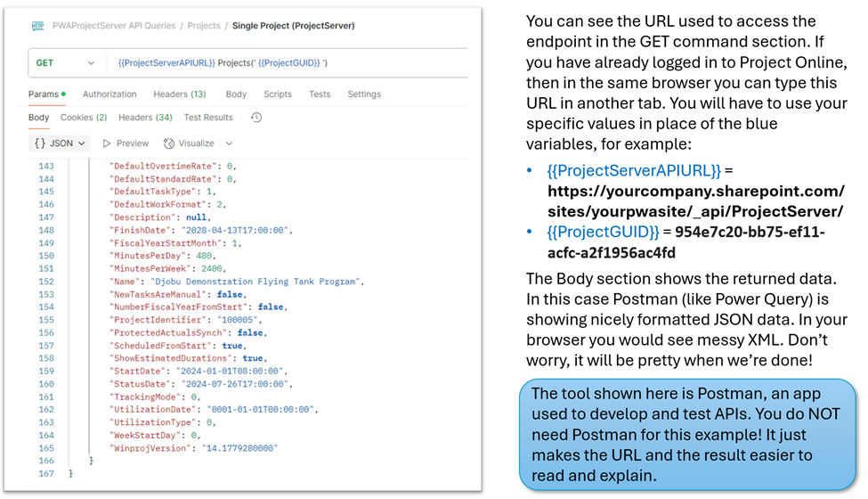Click the {{ProjectServerAPIURL}} bullet in explanation text
Screen dimensions: 868x499
(x=634, y=170)
